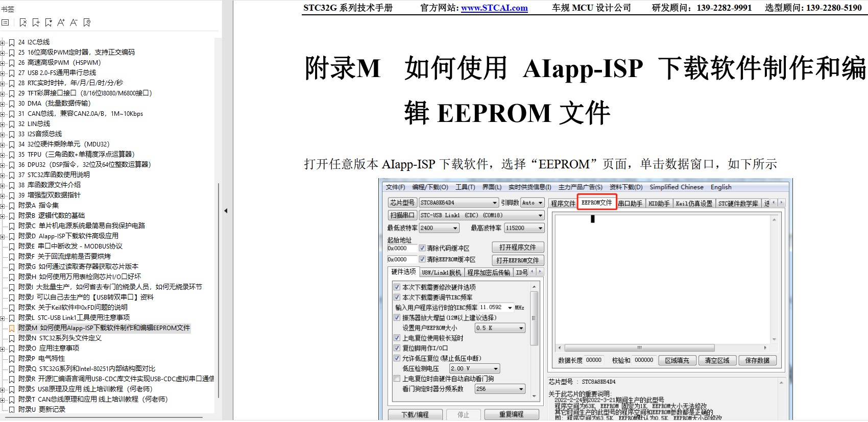Screen dimensions: 868x422
Task: Click the locate current bookmark icon
Action: (x=87, y=22)
